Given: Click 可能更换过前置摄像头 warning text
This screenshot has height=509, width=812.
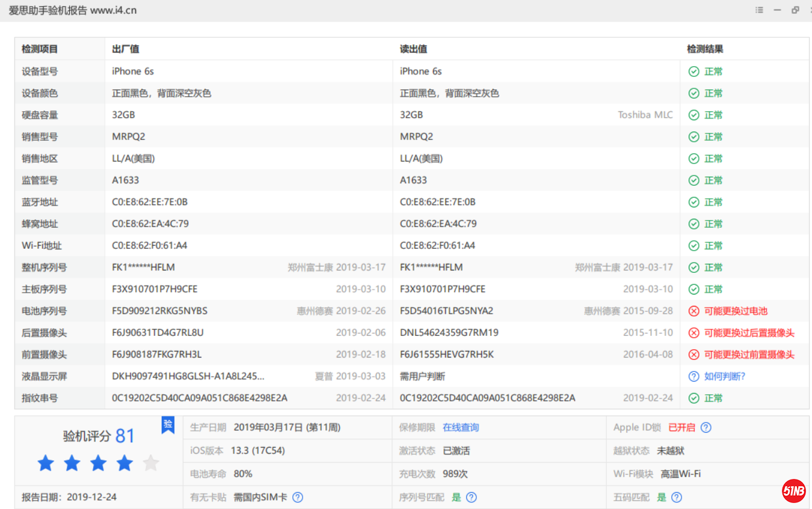Looking at the screenshot, I should [749, 355].
